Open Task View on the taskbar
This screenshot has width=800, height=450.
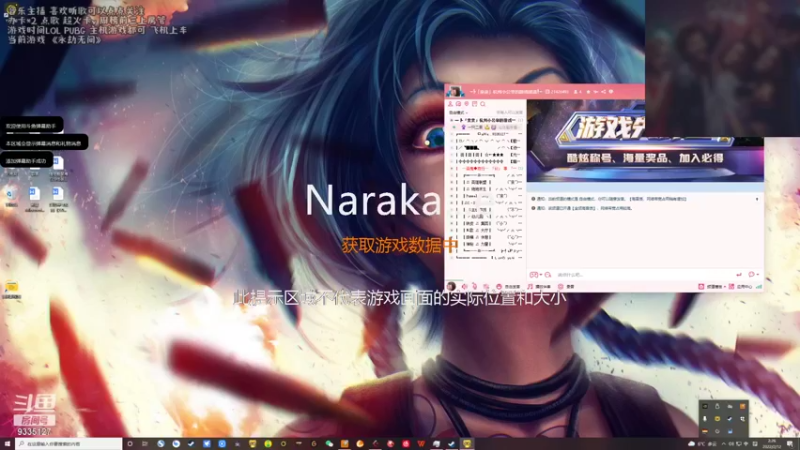[x=145, y=444]
